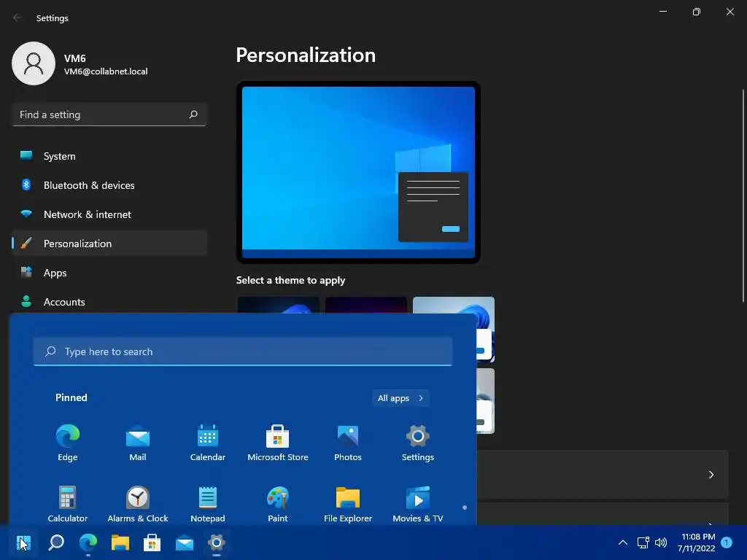Open Alarms & Clock app

click(x=138, y=505)
